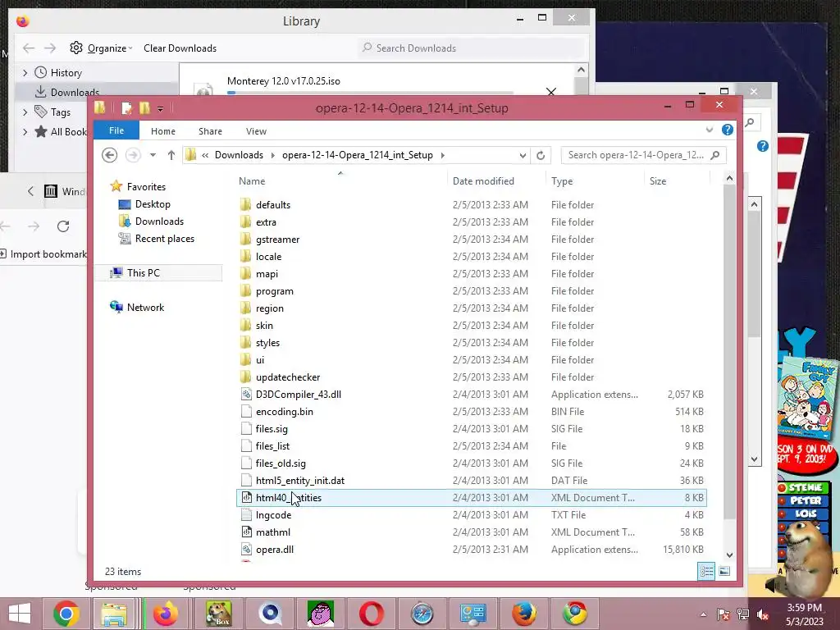The width and height of the screenshot is (840, 630).
Task: Switch to details view layout button
Action: (x=706, y=571)
